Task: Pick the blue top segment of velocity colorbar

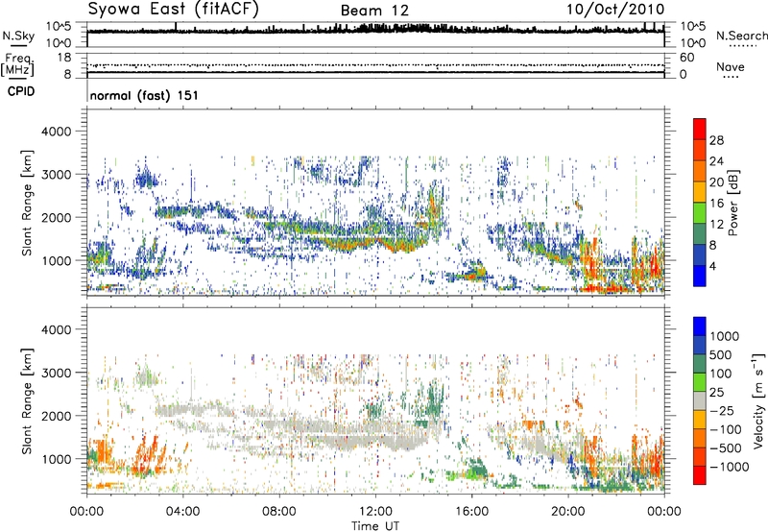Action: tap(700, 326)
